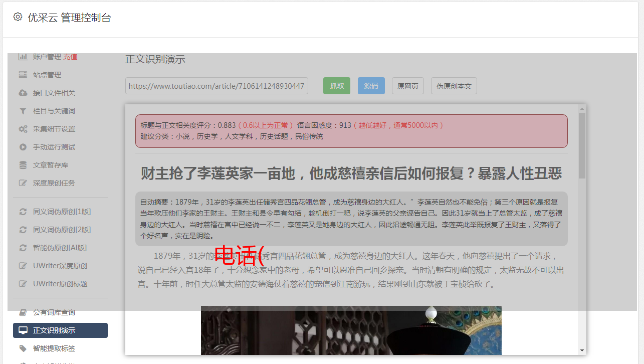The image size is (644, 364).
Task: Go to 接口文件相关 section
Action: 54,93
